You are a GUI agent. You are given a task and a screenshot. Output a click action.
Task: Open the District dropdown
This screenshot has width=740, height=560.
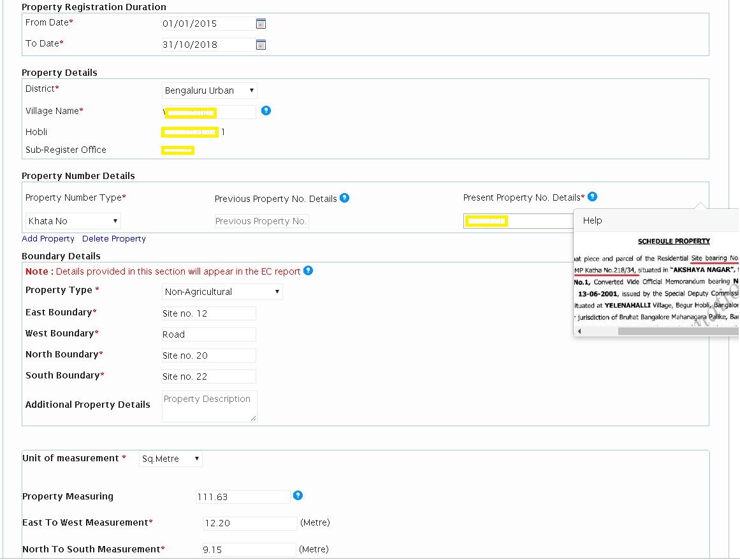(x=209, y=90)
